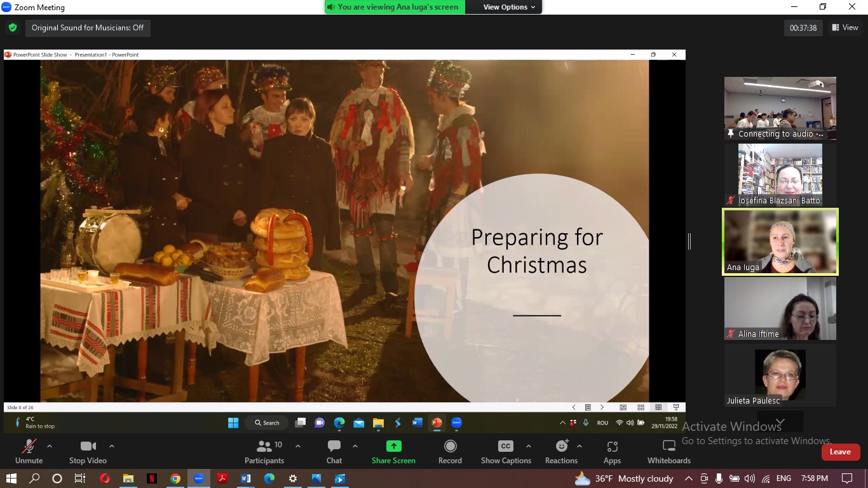868x488 pixels.
Task: Click ENG language indicator on local taskbar
Action: coord(783,478)
